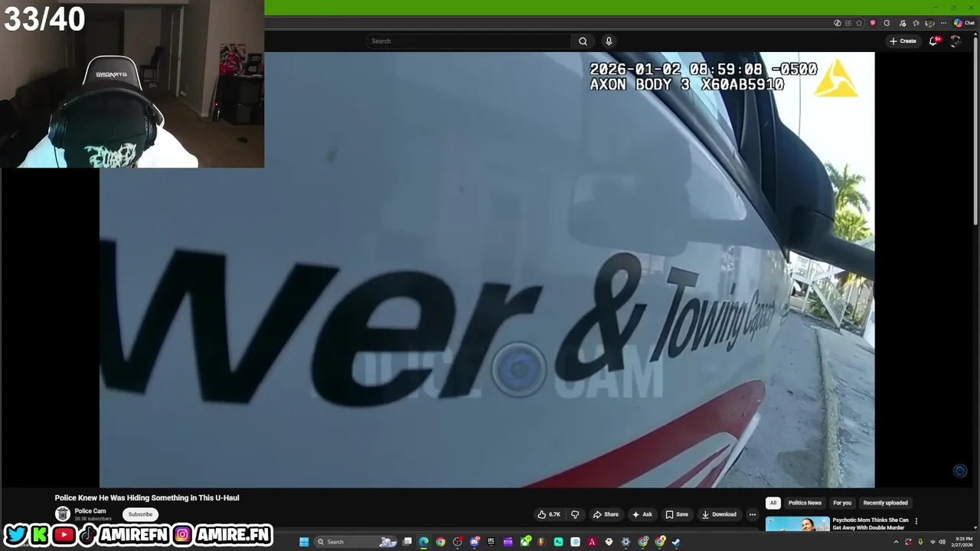Open YouTube notifications bell
The image size is (980, 551).
(x=933, y=41)
